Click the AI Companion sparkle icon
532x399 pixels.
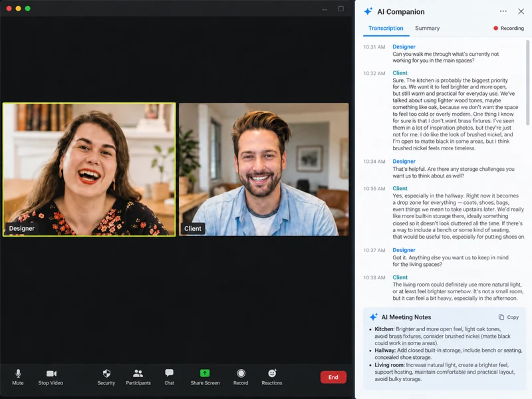click(368, 11)
